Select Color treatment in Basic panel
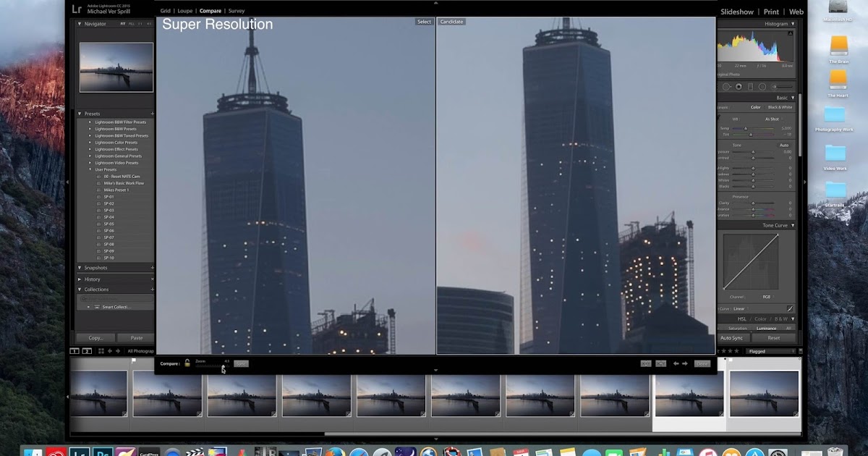 [755, 107]
